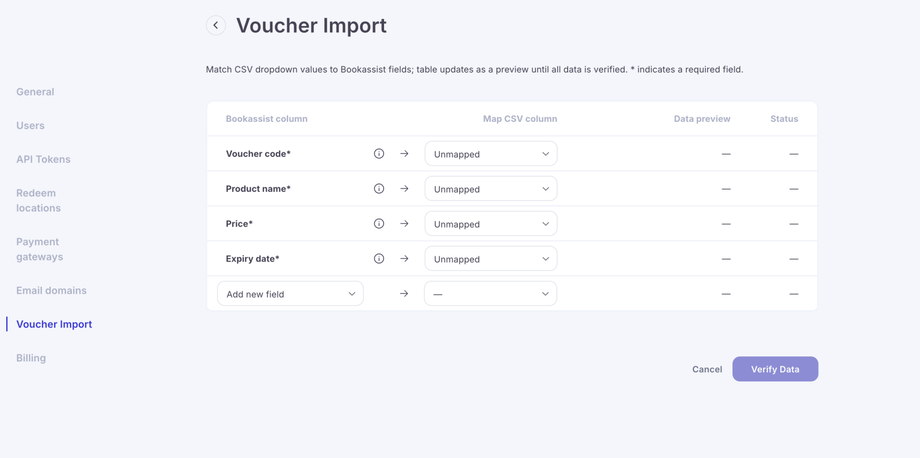The height and width of the screenshot is (458, 920).
Task: Open Email domains settings
Action: point(51,291)
